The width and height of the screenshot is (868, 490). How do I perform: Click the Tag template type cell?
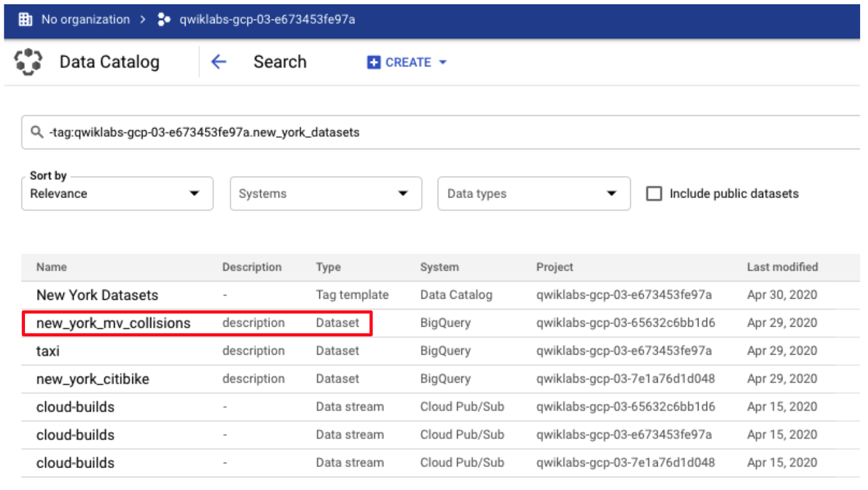(352, 295)
